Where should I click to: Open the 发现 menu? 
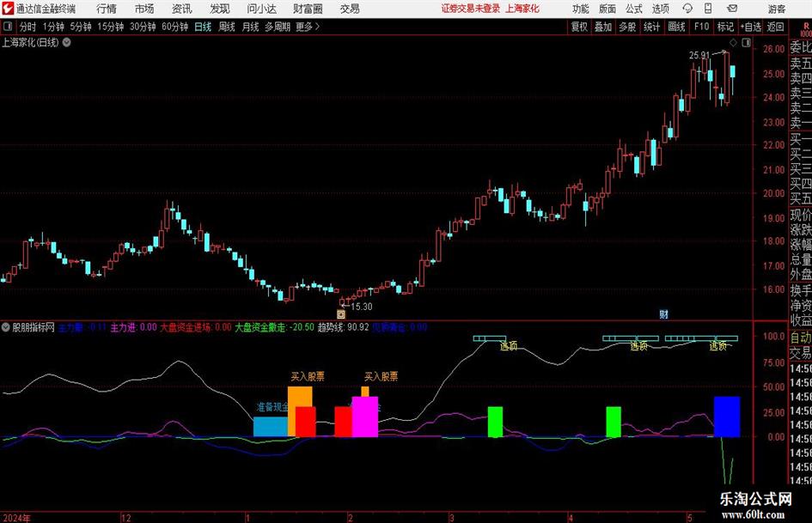(x=220, y=9)
